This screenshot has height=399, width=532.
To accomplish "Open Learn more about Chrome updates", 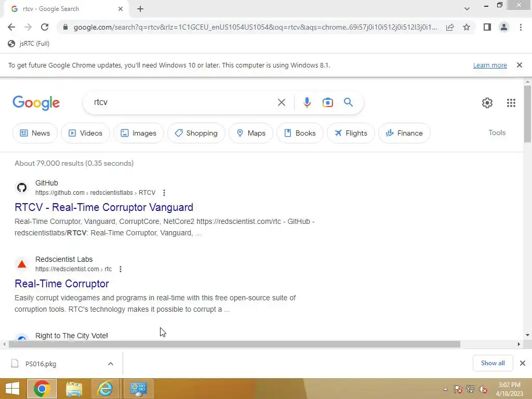I will [490, 65].
